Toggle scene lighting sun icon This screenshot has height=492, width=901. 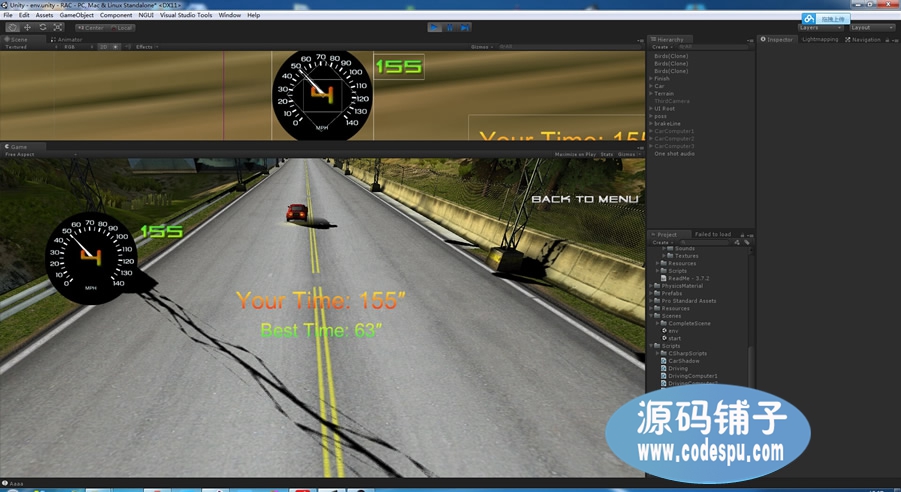click(115, 47)
